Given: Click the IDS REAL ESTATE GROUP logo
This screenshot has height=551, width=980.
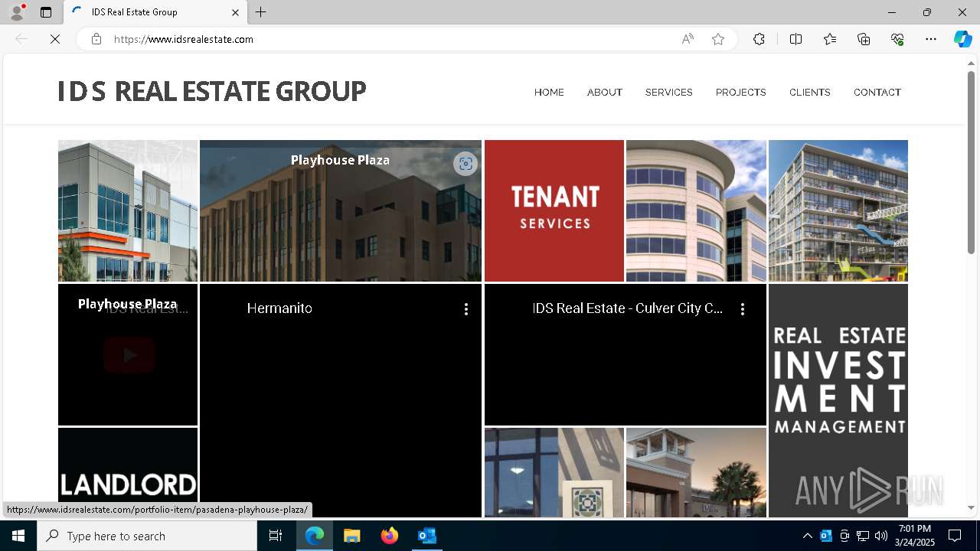Looking at the screenshot, I should [212, 91].
